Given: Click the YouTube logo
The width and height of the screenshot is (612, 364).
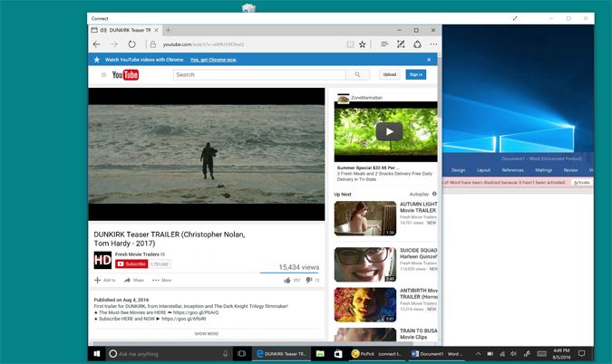Looking at the screenshot, I should coord(125,75).
